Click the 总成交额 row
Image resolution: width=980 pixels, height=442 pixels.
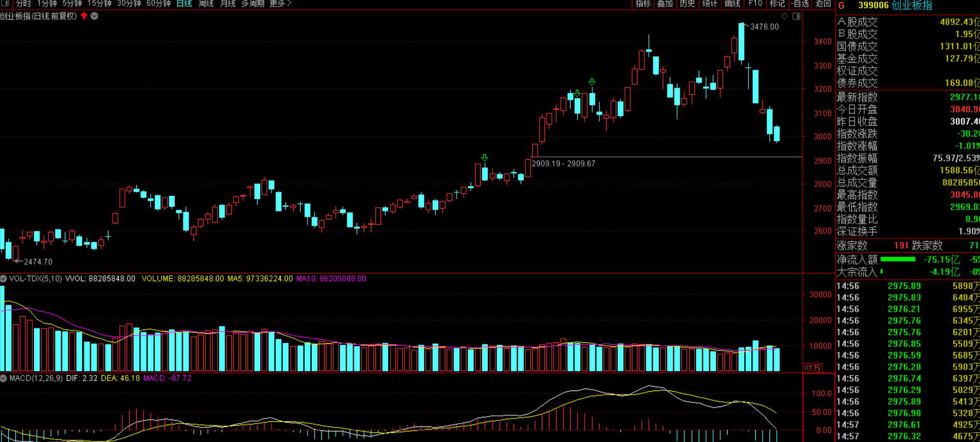pos(908,171)
